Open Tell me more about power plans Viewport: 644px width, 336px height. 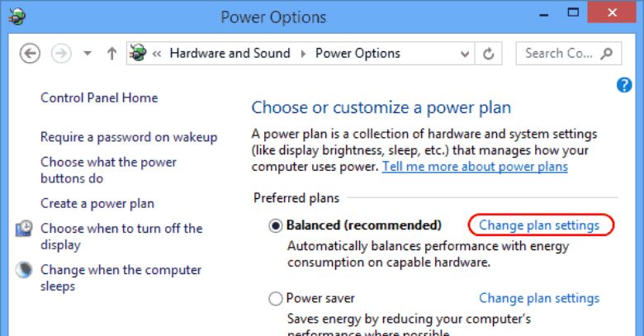[475, 166]
